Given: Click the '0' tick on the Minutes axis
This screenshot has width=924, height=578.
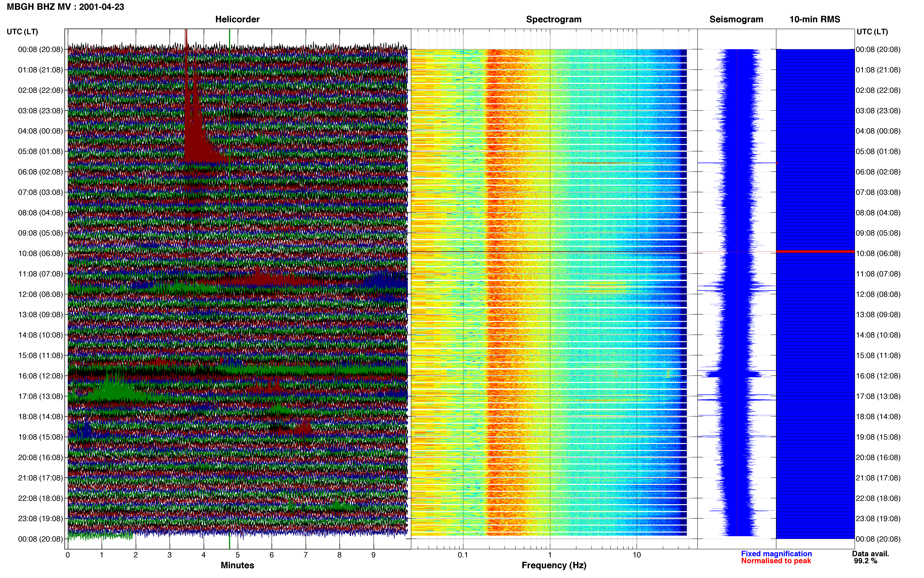Looking at the screenshot, I should [68, 555].
